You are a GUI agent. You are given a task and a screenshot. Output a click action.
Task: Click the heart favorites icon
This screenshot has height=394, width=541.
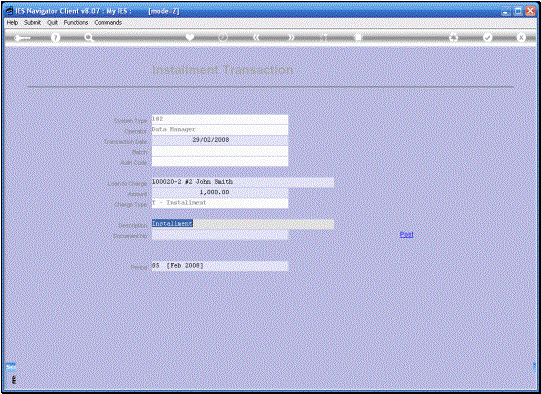point(190,37)
